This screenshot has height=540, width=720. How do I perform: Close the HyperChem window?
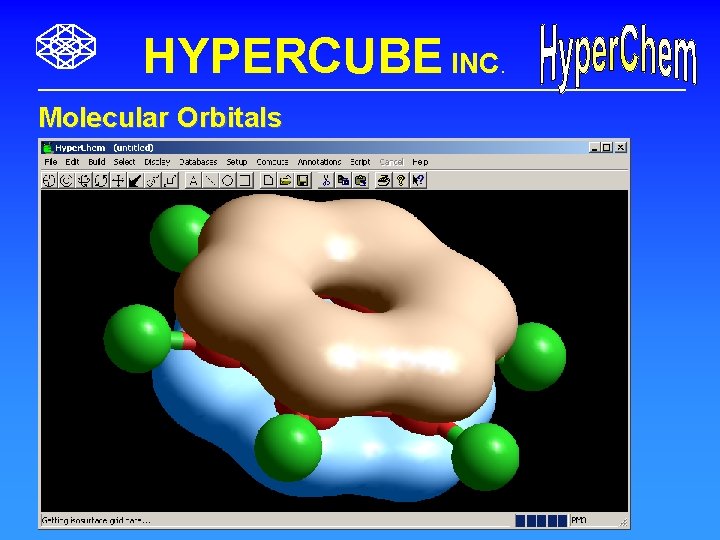[621, 147]
